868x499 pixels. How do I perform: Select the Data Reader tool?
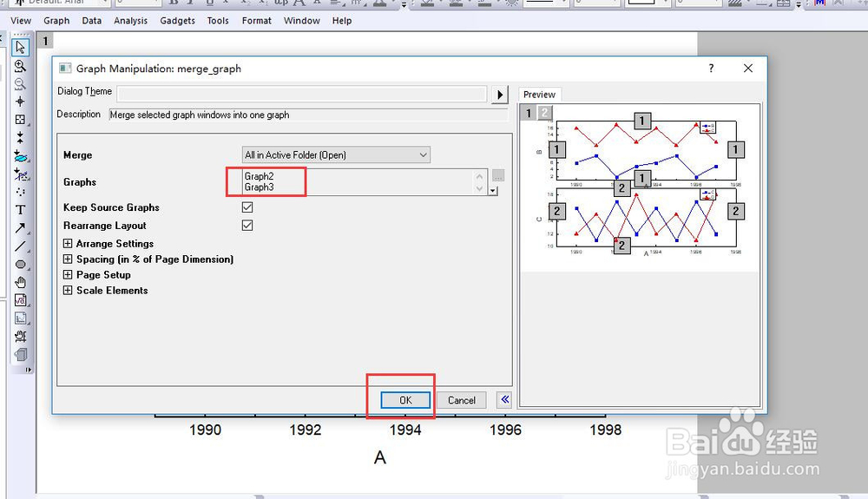point(21,120)
